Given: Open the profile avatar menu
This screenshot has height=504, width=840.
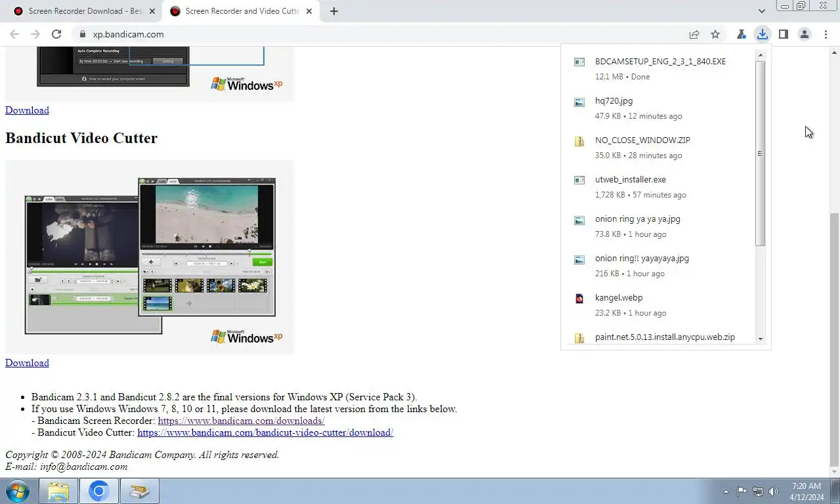Looking at the screenshot, I should [x=805, y=34].
